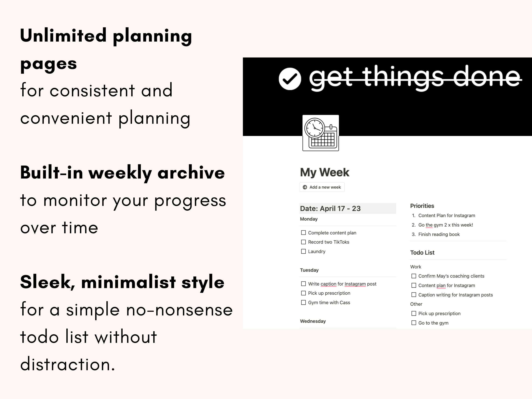Click the Todo List heading

pyautogui.click(x=422, y=253)
